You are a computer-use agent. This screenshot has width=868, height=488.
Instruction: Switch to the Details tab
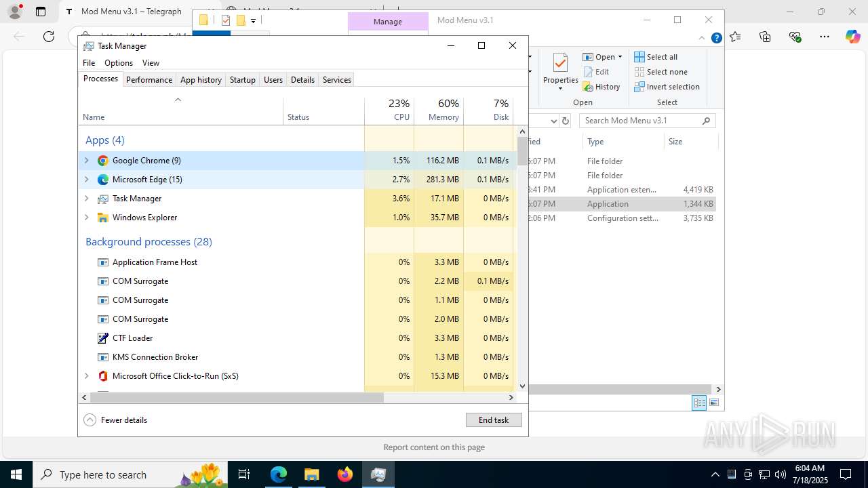pos(302,80)
